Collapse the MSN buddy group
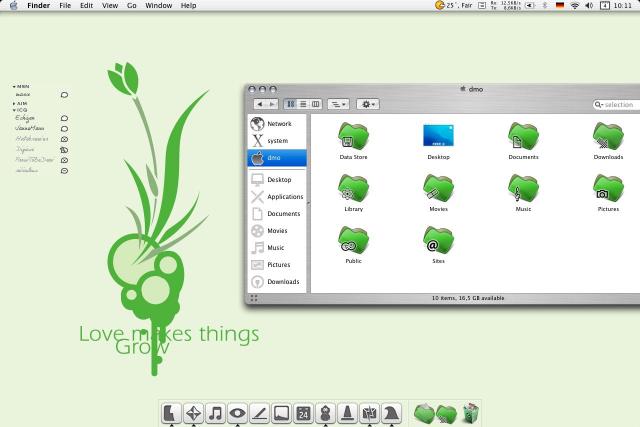Viewport: 640px width, 427px height. point(14,87)
